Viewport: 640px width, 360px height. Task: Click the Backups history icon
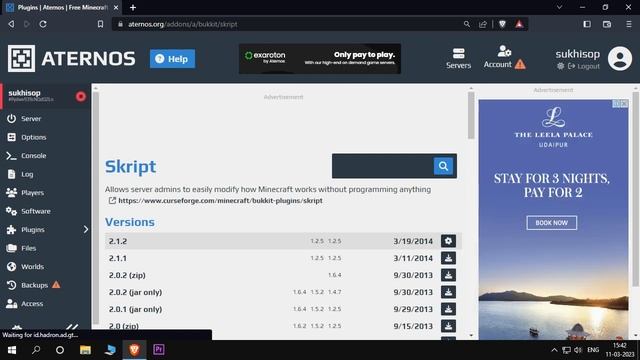pyautogui.click(x=11, y=285)
